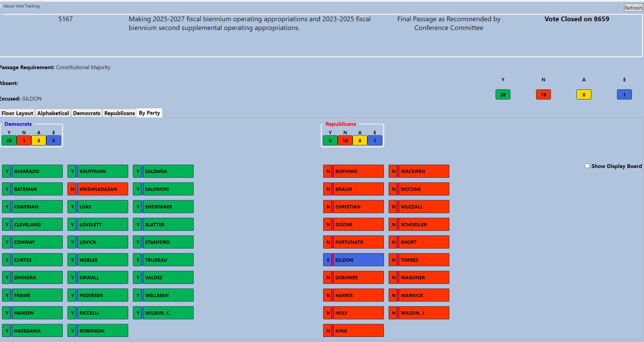Image resolution: width=644 pixels, height=342 pixels.
Task: Click the green total Yea count 28 box
Action: pyautogui.click(x=503, y=95)
